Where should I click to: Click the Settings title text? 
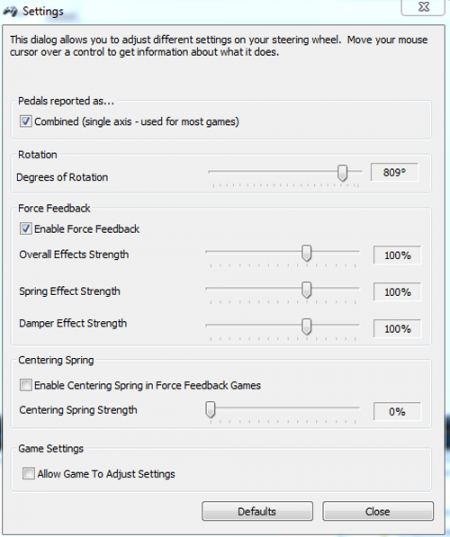[x=43, y=11]
